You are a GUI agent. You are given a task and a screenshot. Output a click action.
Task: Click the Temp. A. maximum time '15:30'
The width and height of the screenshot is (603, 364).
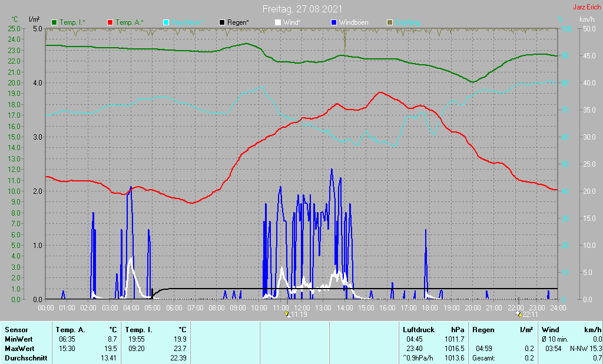point(67,349)
